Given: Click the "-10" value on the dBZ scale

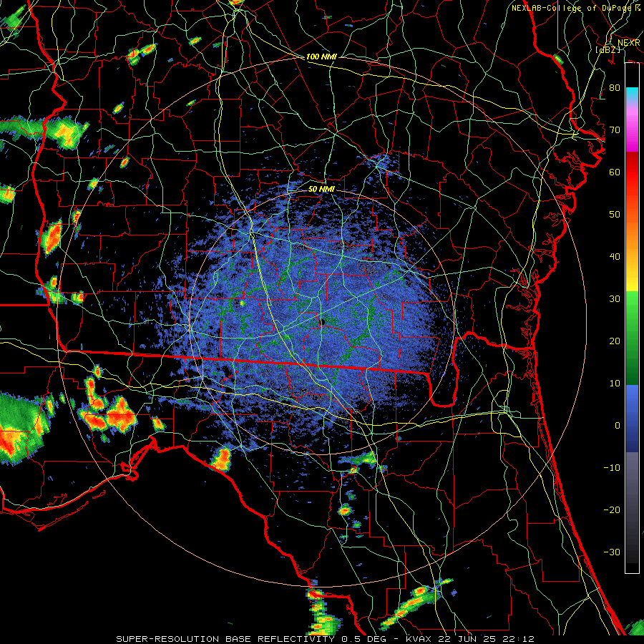Looking at the screenshot, I should 612,467.
